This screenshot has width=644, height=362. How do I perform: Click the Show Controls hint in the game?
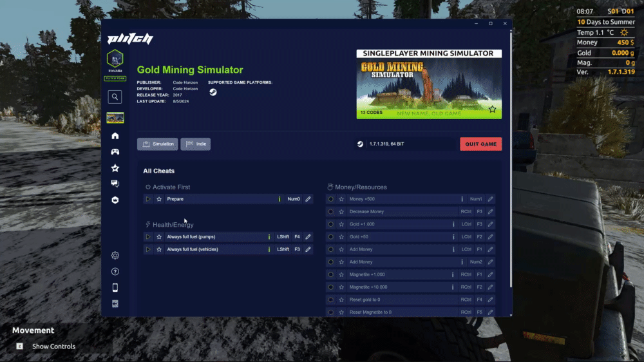click(x=54, y=347)
